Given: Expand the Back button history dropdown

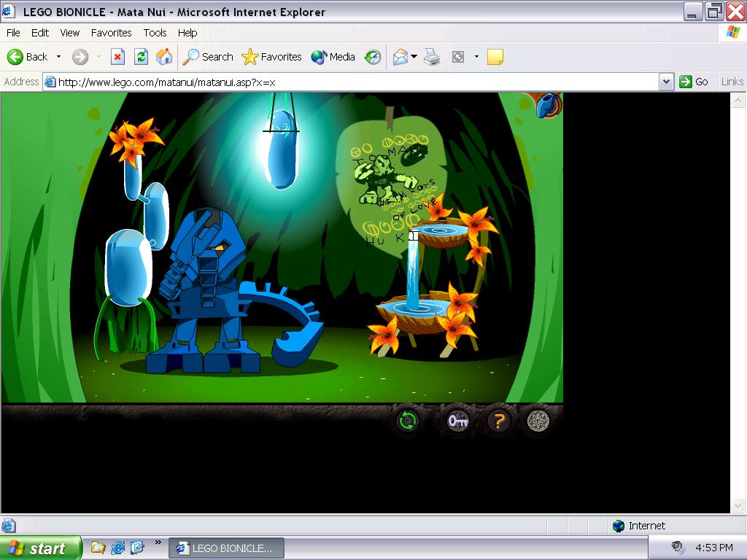Looking at the screenshot, I should 59,57.
